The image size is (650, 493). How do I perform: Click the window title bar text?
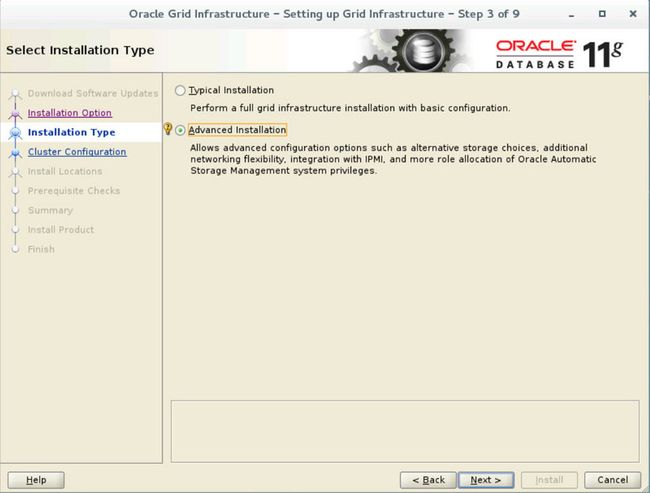[324, 14]
